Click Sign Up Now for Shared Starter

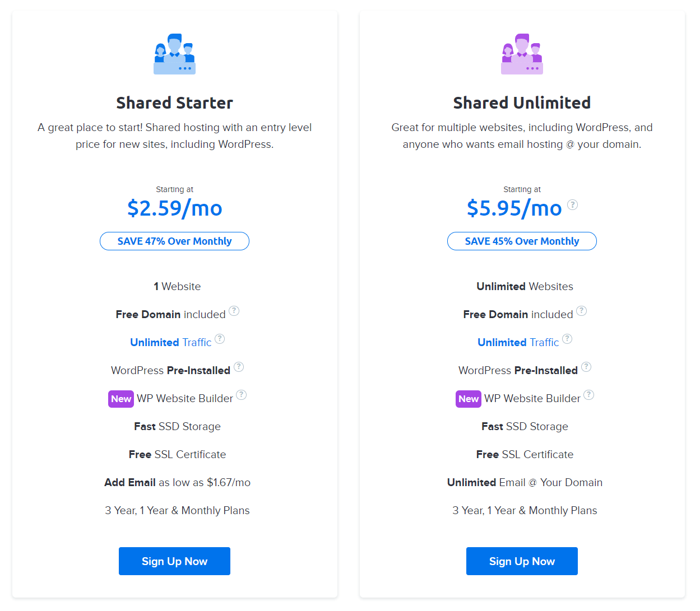(x=174, y=561)
